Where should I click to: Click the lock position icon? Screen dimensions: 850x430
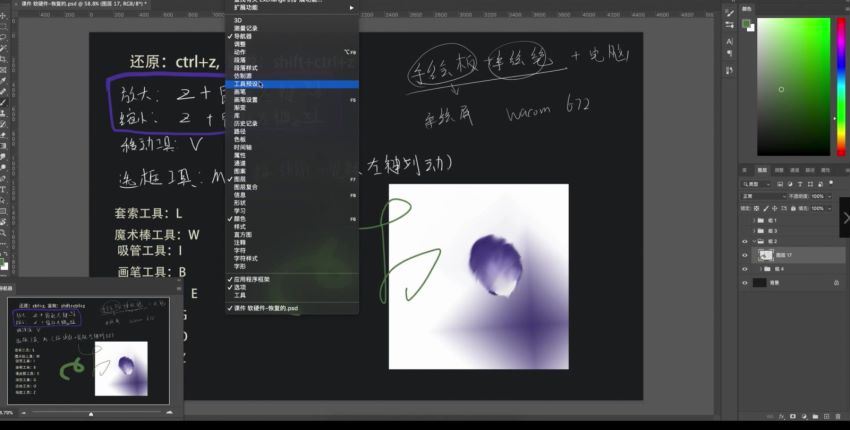coord(775,209)
